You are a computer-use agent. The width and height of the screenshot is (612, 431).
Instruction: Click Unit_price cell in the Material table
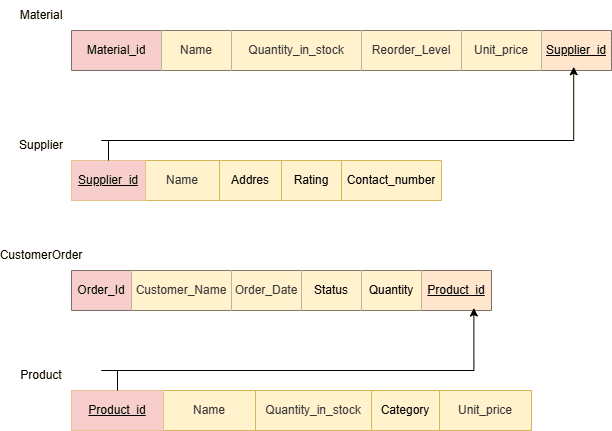(x=501, y=50)
